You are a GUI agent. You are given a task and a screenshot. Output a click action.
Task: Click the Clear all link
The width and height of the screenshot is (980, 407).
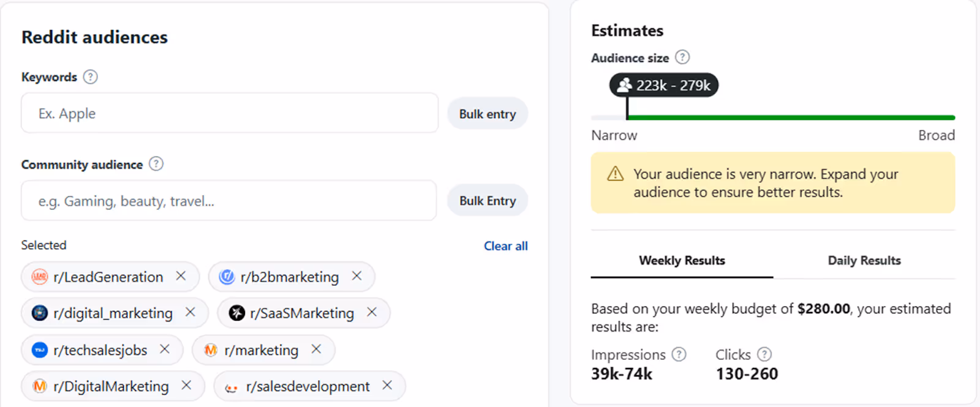(x=506, y=246)
